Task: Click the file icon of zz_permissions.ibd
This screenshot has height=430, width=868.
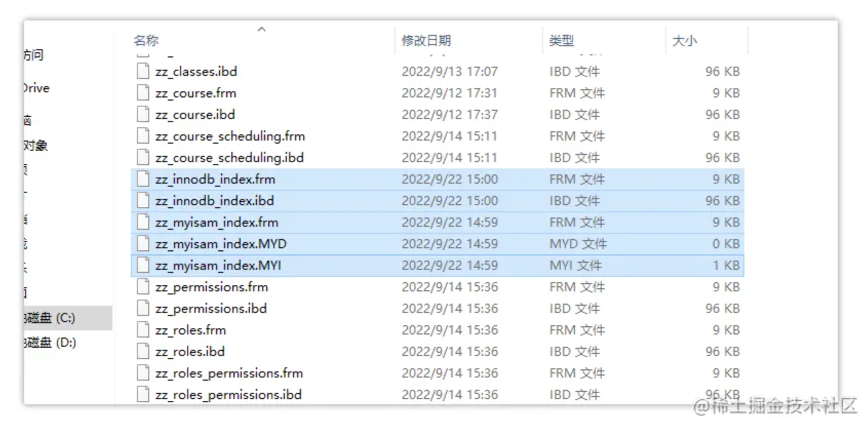Action: pyautogui.click(x=143, y=308)
